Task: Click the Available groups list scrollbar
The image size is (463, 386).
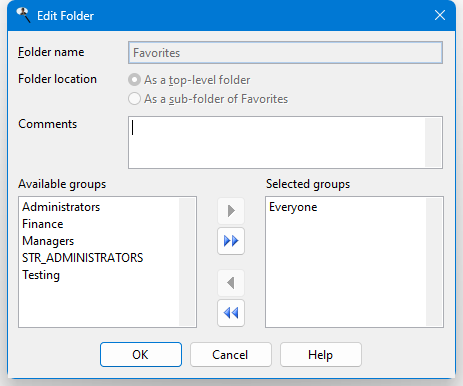Action: 187,262
